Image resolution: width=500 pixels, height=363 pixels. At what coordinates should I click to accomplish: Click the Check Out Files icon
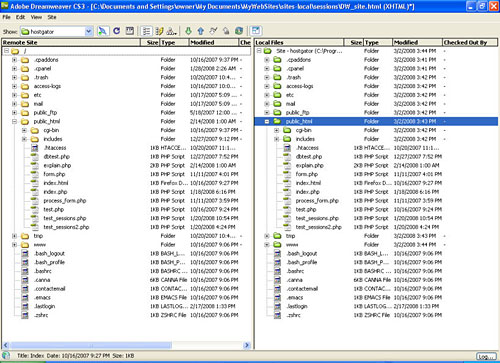(213, 31)
